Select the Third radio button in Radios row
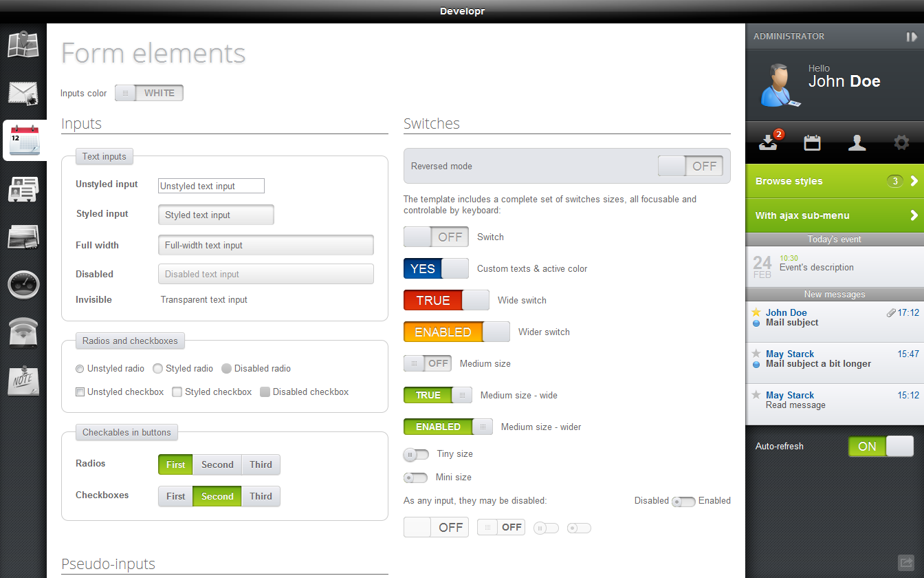Screen dimensions: 924x578 coord(261,464)
